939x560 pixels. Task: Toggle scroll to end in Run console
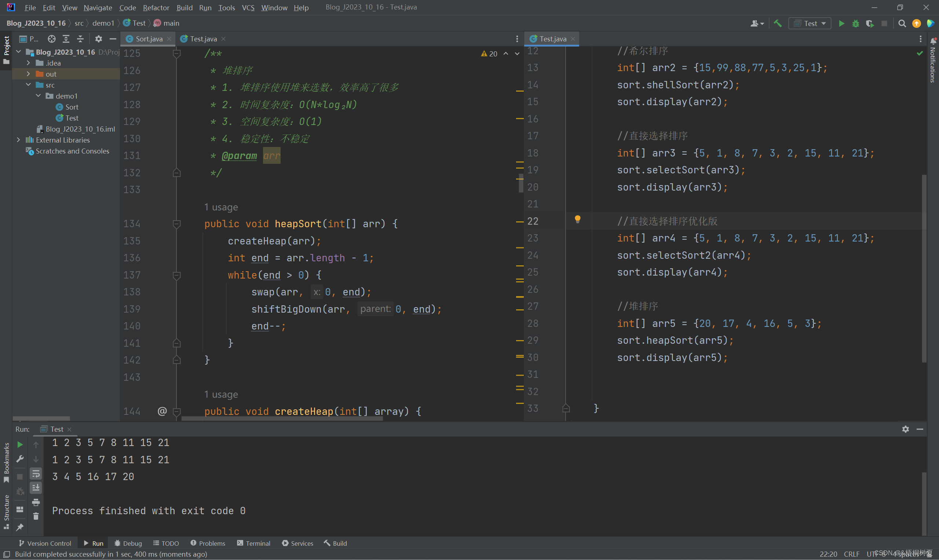point(36,487)
